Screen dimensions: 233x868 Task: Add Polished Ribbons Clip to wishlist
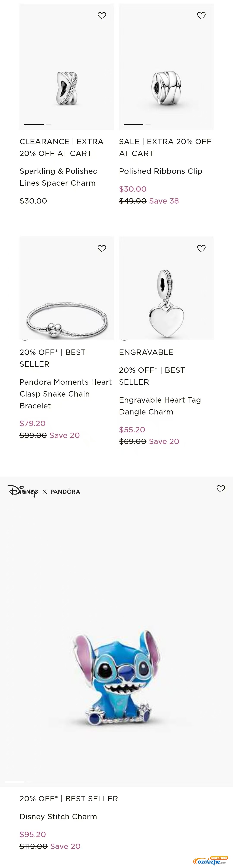point(201,16)
